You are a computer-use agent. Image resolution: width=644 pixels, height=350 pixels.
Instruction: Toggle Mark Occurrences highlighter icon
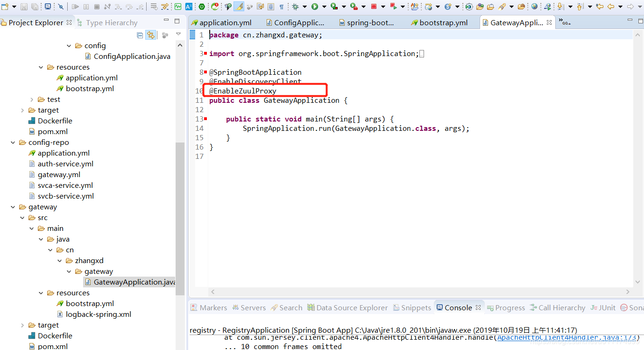239,7
